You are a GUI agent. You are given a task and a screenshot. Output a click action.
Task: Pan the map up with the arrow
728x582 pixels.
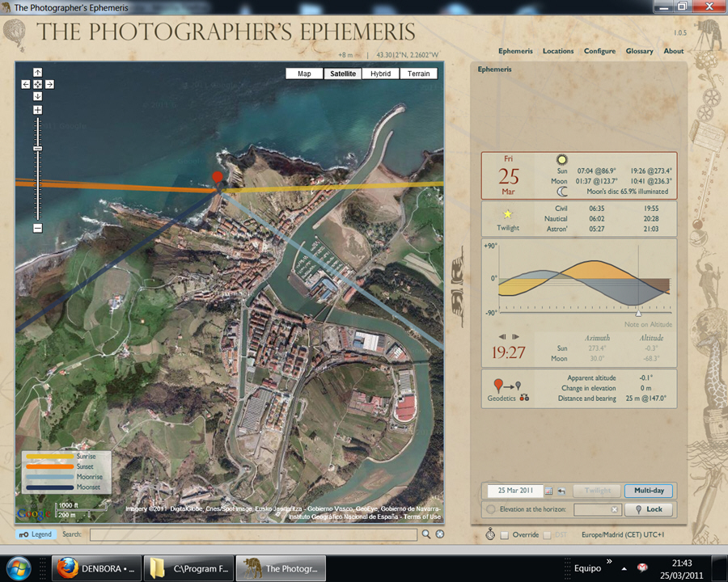click(x=37, y=73)
